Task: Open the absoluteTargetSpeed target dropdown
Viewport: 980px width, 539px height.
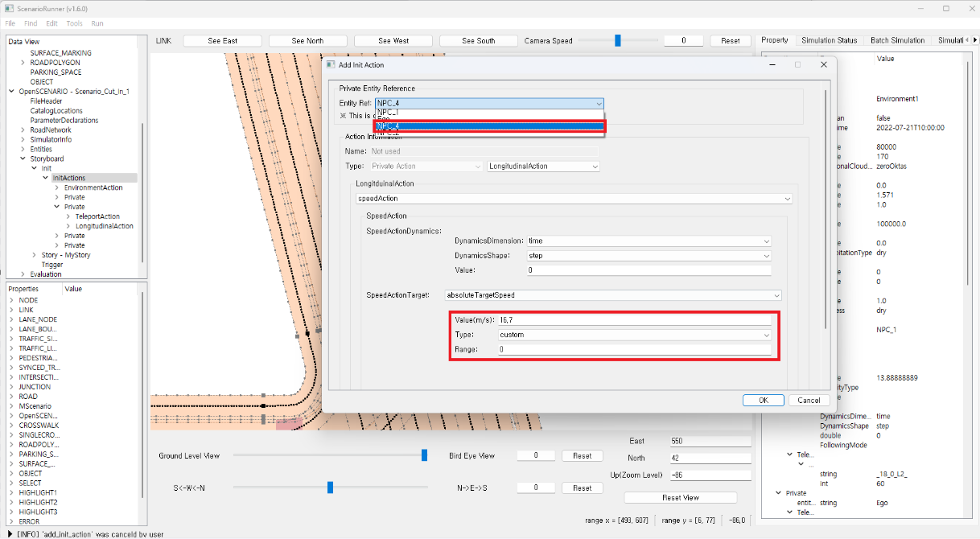Action: pos(612,295)
